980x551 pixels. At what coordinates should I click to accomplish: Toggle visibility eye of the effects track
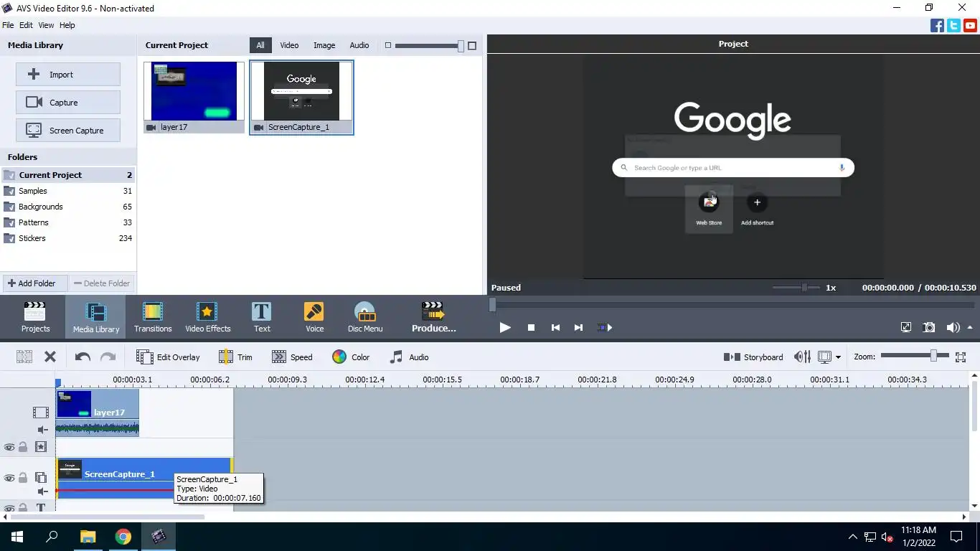click(9, 447)
